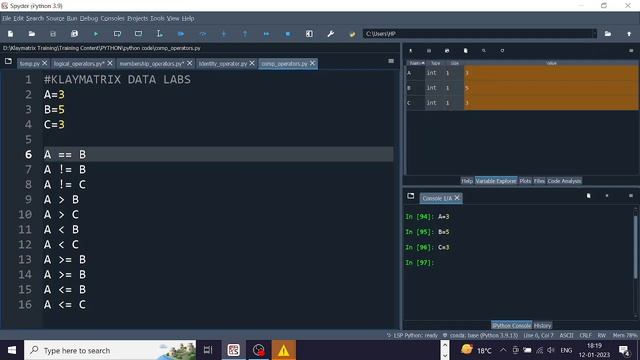Save Variable Explorer data

point(429,51)
